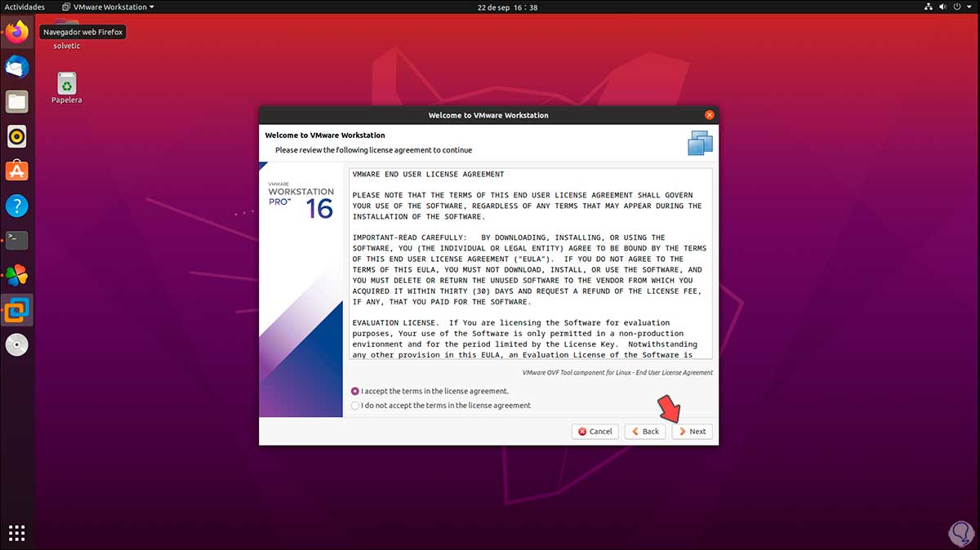Open the disc media icon in dock
The image size is (980, 550).
tap(17, 345)
